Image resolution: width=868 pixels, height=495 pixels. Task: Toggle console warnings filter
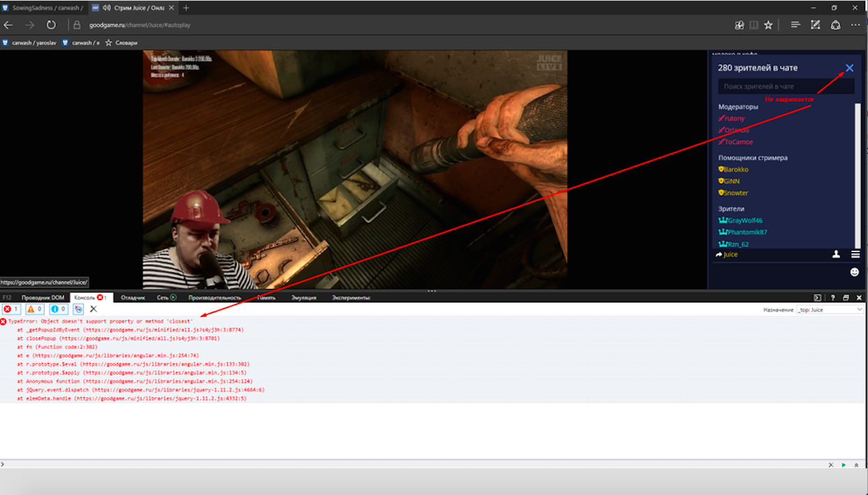[34, 309]
